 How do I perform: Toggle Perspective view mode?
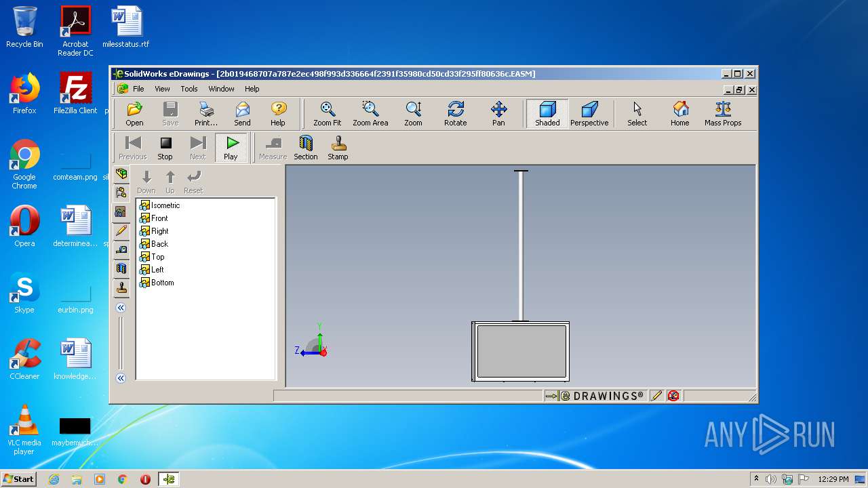(x=589, y=114)
